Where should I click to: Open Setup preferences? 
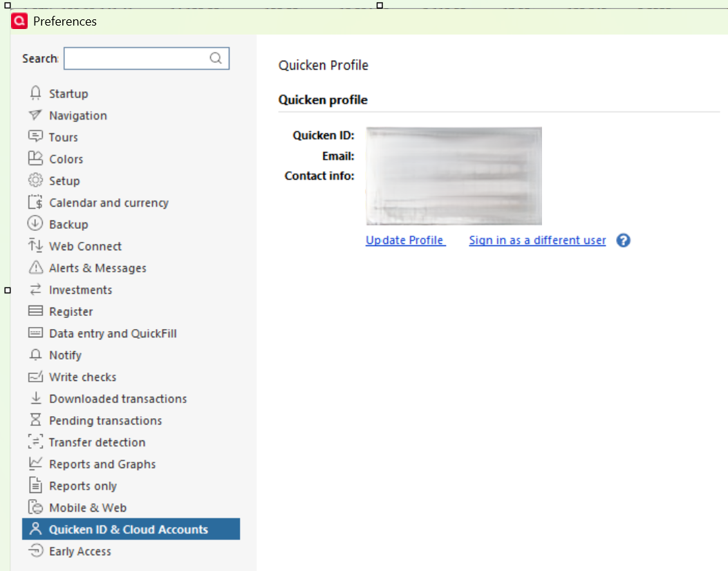click(x=64, y=181)
